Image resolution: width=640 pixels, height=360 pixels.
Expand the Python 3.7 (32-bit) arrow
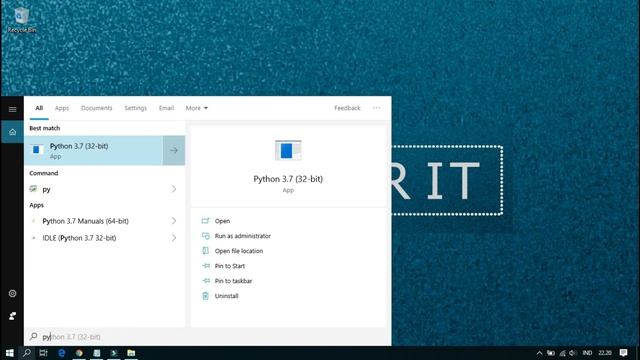click(174, 150)
